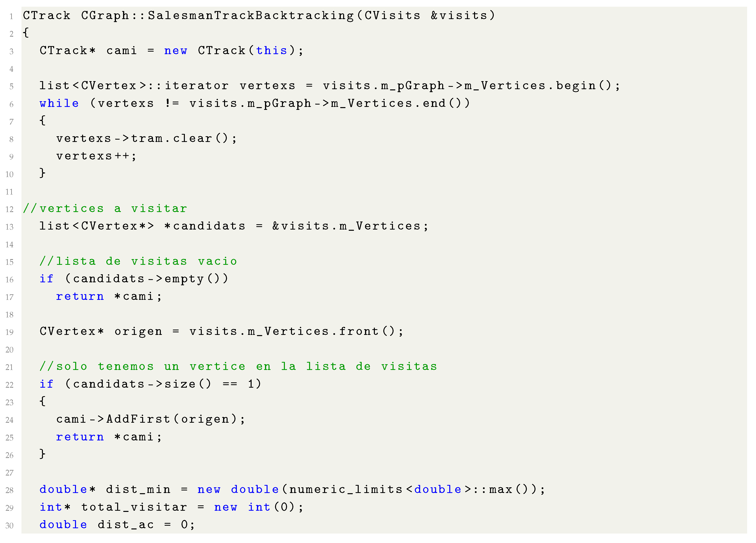The height and width of the screenshot is (543, 756).
Task: Click the '*candidats' variable declaration
Action: (x=205, y=226)
